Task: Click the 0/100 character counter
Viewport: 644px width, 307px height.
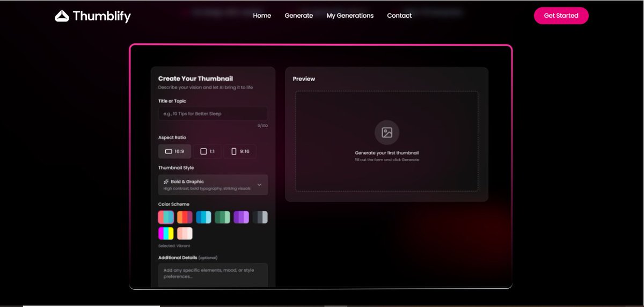Action: pyautogui.click(x=262, y=126)
